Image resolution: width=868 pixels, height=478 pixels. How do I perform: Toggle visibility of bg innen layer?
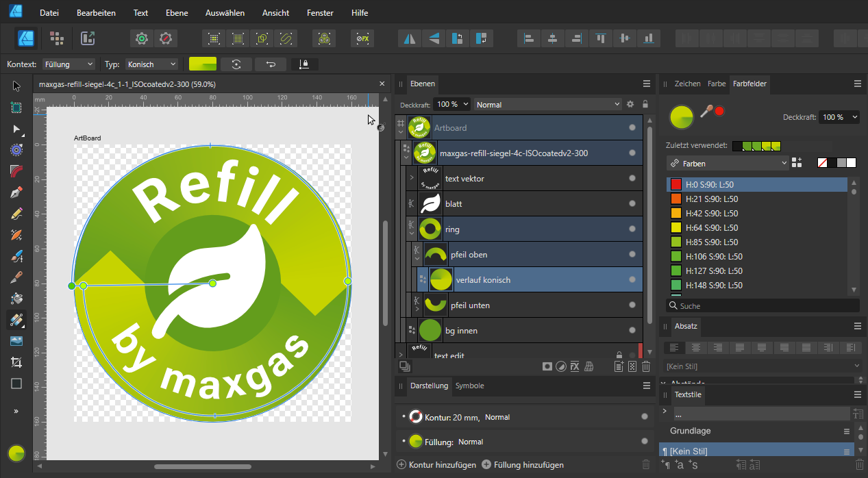[x=632, y=331]
